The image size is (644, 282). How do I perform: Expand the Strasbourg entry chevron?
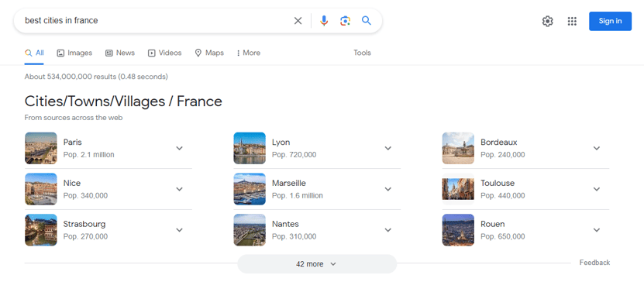[180, 230]
